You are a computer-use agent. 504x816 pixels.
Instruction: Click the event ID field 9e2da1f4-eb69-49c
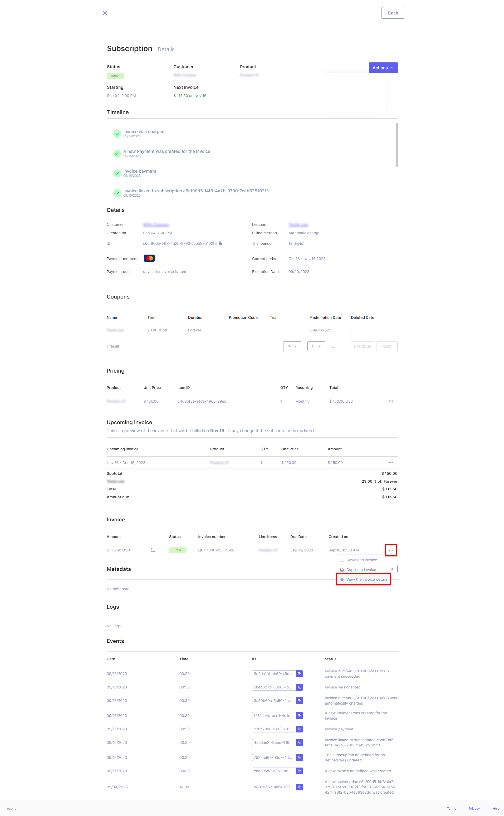click(x=274, y=674)
